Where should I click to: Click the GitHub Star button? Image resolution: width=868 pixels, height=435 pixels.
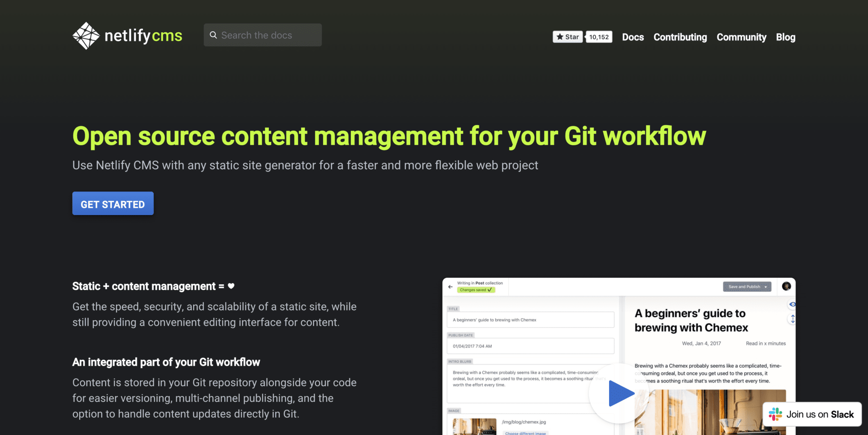(568, 37)
